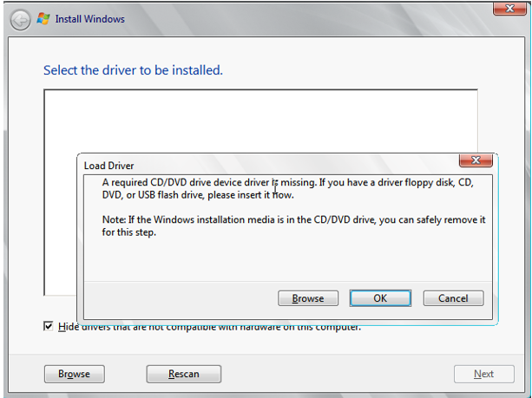
Task: Toggle the Hide incompatible drivers checkbox
Action: click(49, 326)
